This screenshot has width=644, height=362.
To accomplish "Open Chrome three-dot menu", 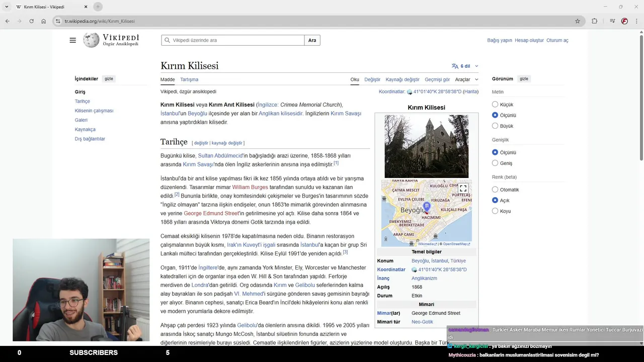I will pos(636,21).
